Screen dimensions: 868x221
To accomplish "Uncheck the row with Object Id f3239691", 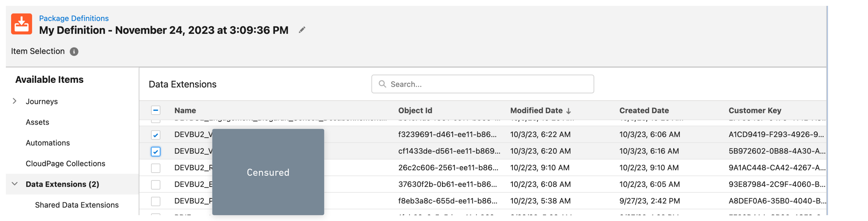I will pyautogui.click(x=156, y=135).
